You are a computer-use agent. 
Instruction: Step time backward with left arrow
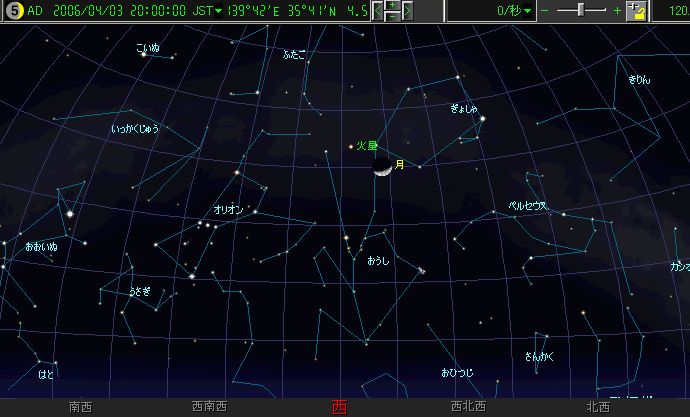(x=378, y=11)
